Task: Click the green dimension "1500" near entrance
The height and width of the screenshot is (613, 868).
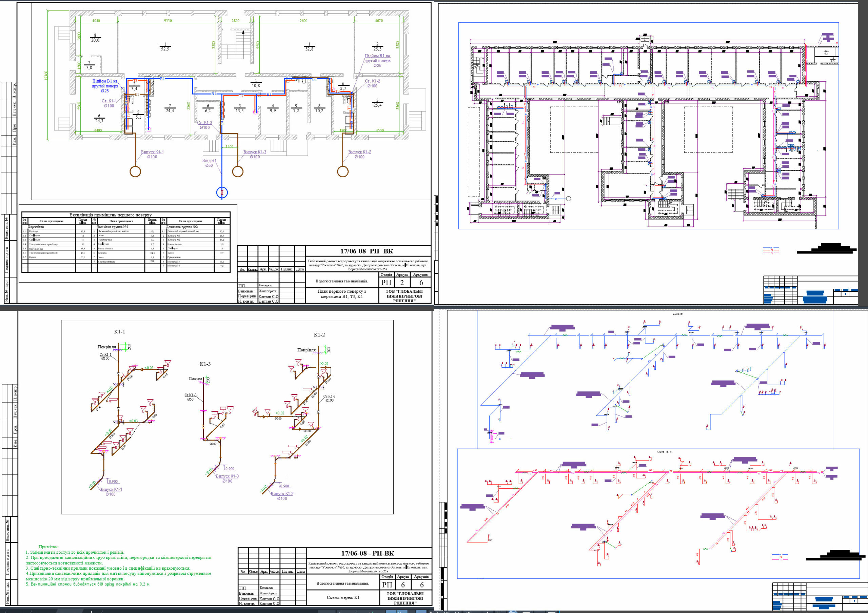Action: click(x=229, y=147)
